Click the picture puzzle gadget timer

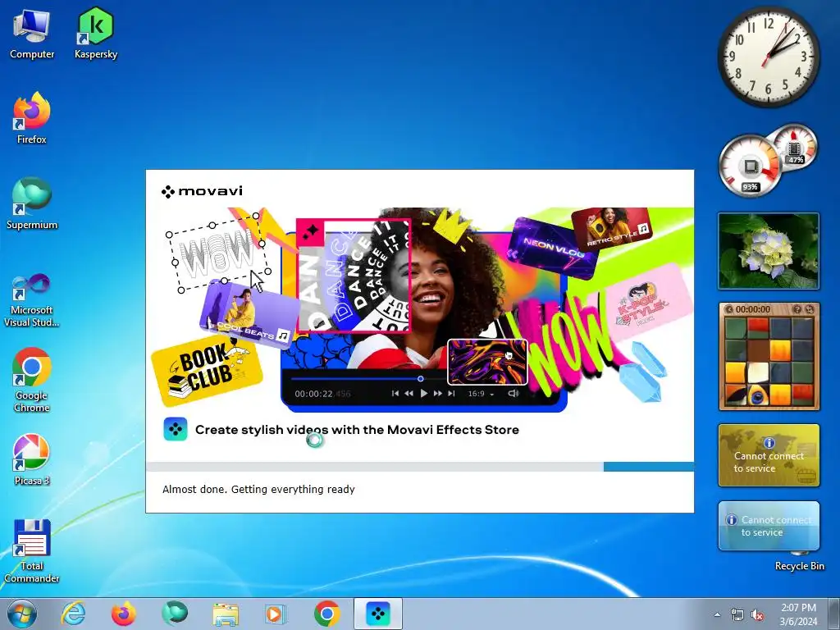tap(753, 309)
